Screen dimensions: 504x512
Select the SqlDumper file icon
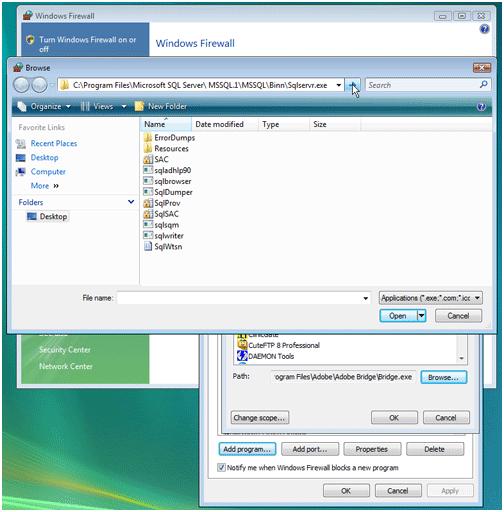(x=148, y=192)
